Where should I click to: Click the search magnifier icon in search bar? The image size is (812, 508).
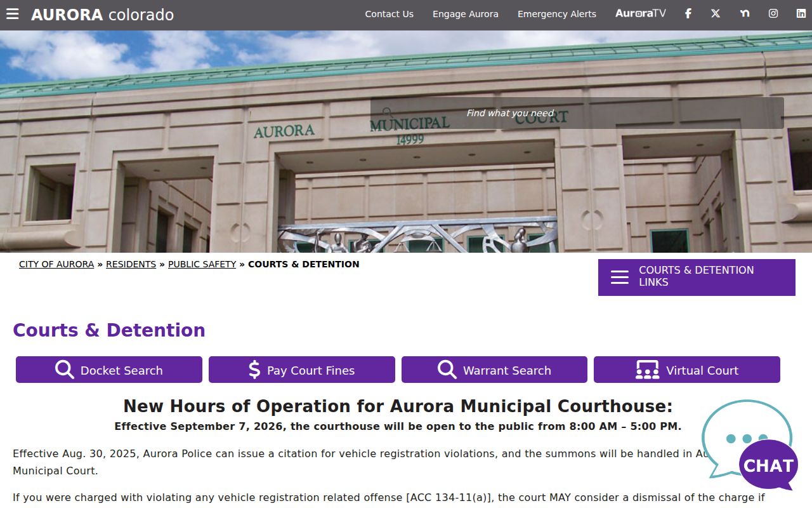pos(387,113)
